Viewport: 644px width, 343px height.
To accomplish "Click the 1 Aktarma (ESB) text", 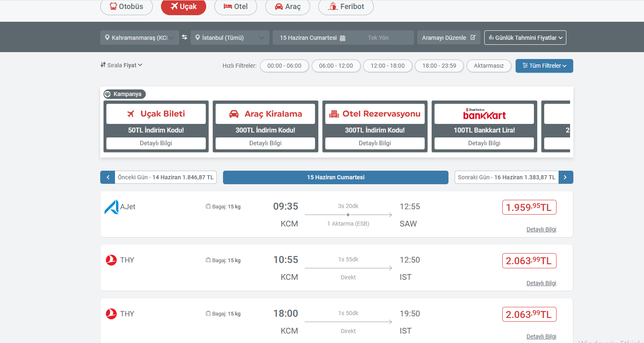I will pos(348,224).
